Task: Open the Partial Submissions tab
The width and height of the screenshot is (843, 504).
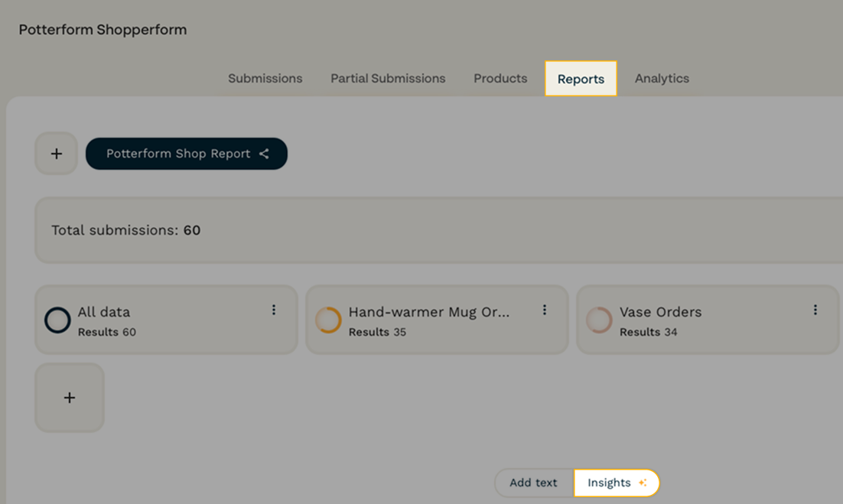Action: tap(388, 79)
